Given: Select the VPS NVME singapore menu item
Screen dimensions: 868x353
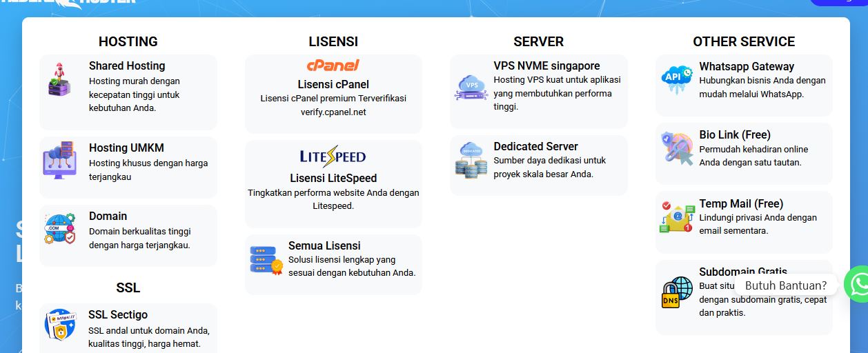Looking at the screenshot, I should point(546,65).
